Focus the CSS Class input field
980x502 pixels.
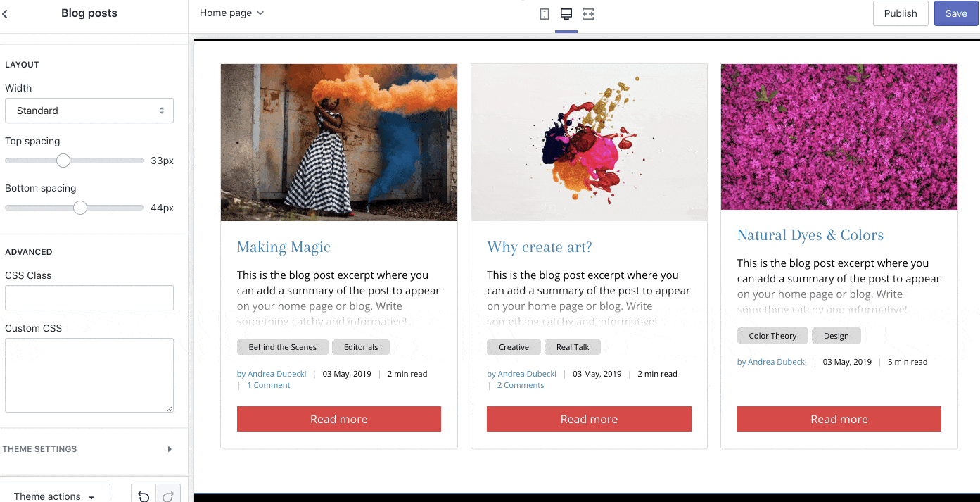click(89, 298)
